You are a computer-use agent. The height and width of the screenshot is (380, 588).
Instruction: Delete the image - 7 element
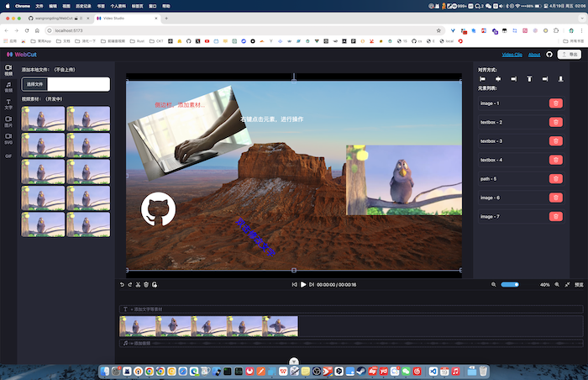point(556,216)
